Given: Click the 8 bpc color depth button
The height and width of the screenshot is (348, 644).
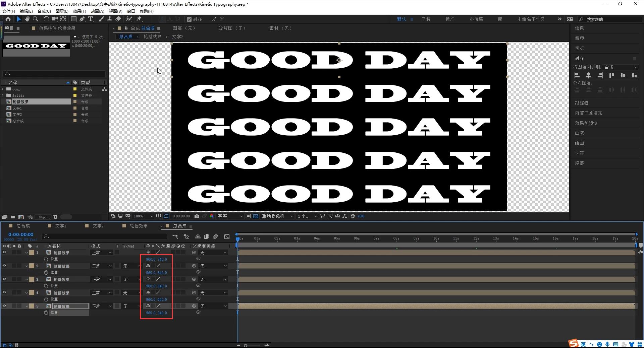Looking at the screenshot, I should pyautogui.click(x=43, y=217).
